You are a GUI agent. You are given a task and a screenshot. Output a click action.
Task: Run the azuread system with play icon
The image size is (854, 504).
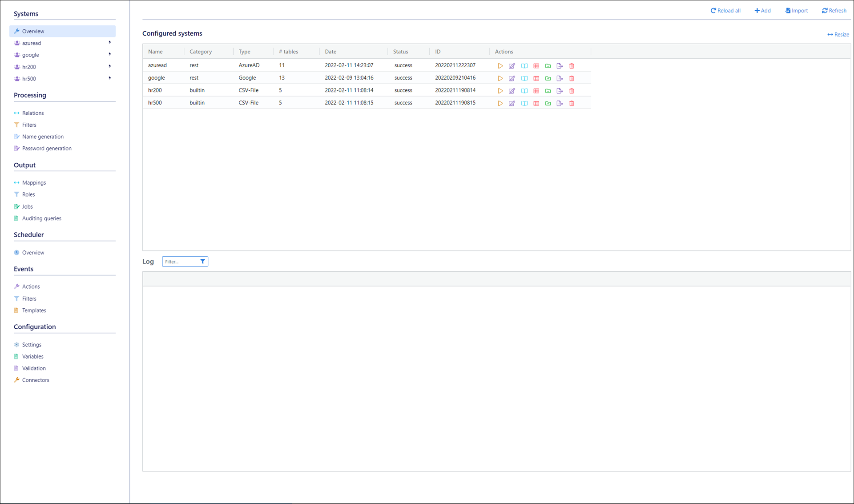(x=500, y=66)
